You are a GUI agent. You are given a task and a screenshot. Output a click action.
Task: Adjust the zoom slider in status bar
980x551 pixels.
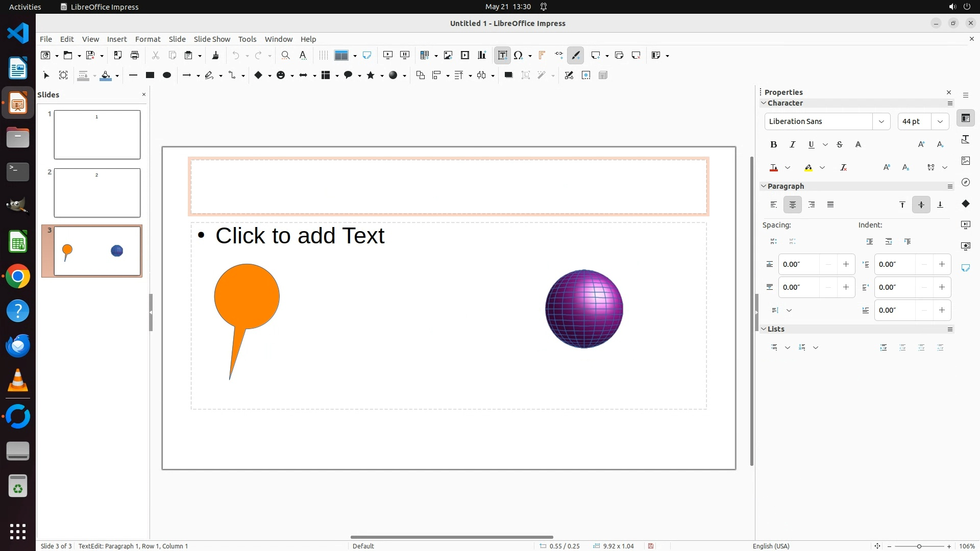[919, 546]
